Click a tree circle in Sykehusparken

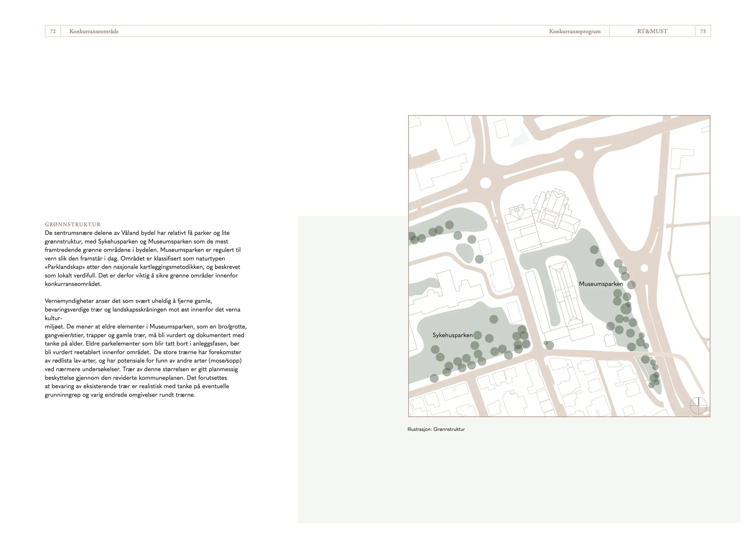coord(494,319)
